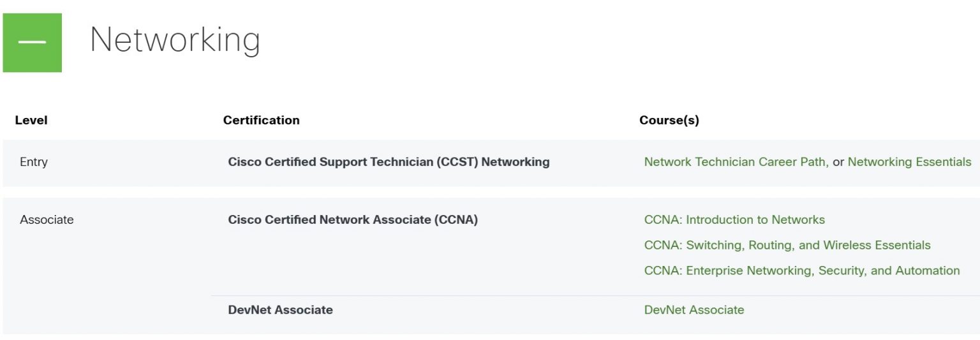980x340 pixels.
Task: Click the word "or" between the Entry course links
Action: [x=838, y=162]
